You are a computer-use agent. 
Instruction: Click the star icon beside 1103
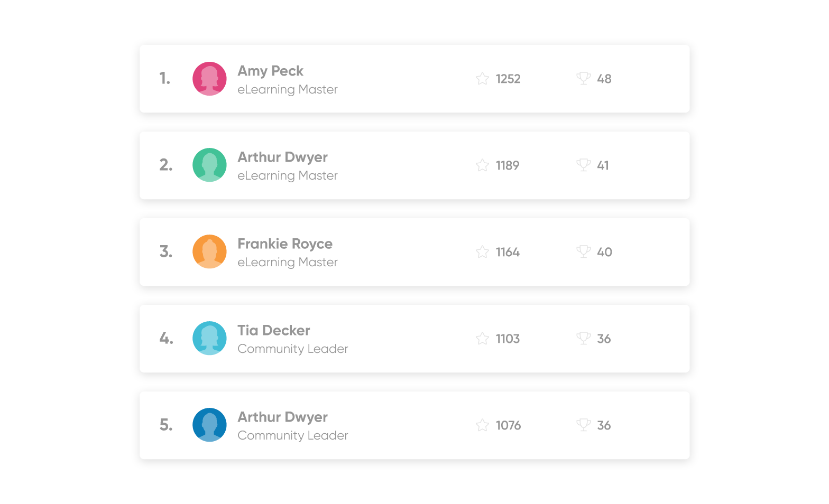click(482, 339)
